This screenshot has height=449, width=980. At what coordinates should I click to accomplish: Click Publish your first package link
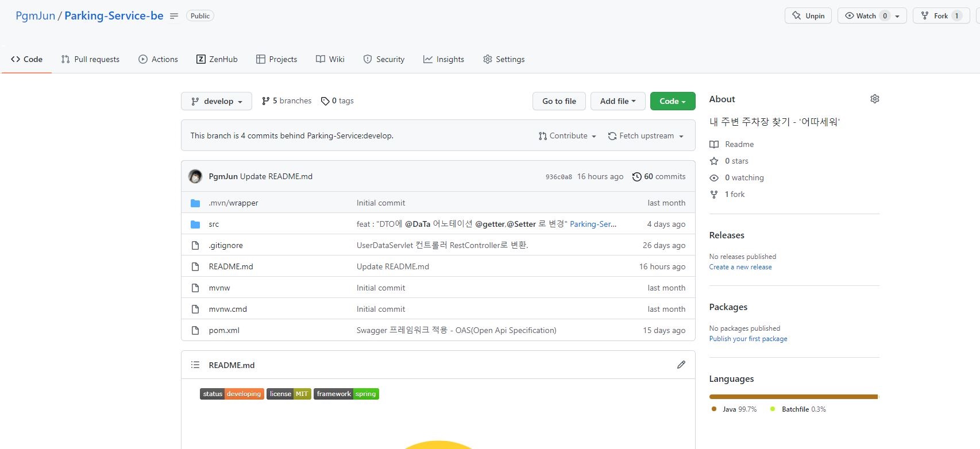(x=748, y=339)
